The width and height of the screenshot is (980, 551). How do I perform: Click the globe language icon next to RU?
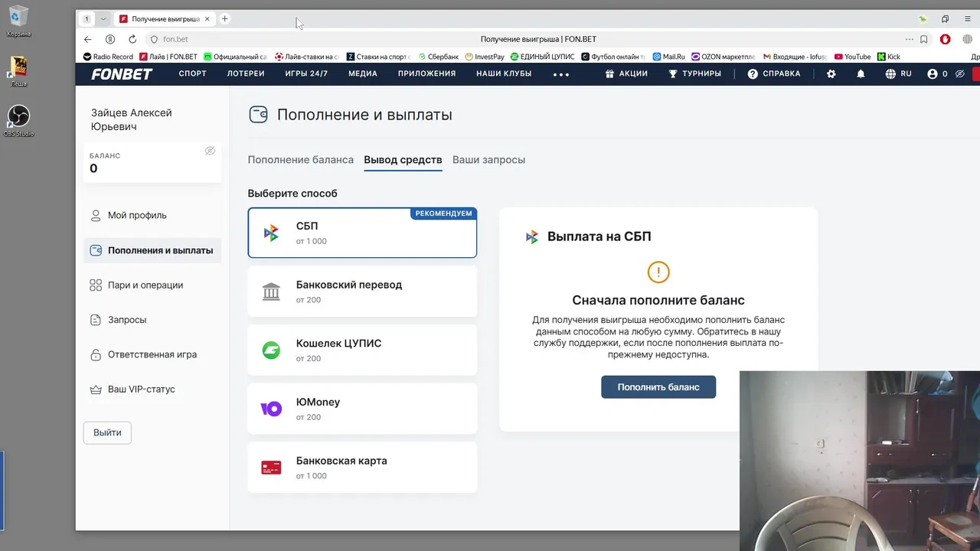click(890, 74)
